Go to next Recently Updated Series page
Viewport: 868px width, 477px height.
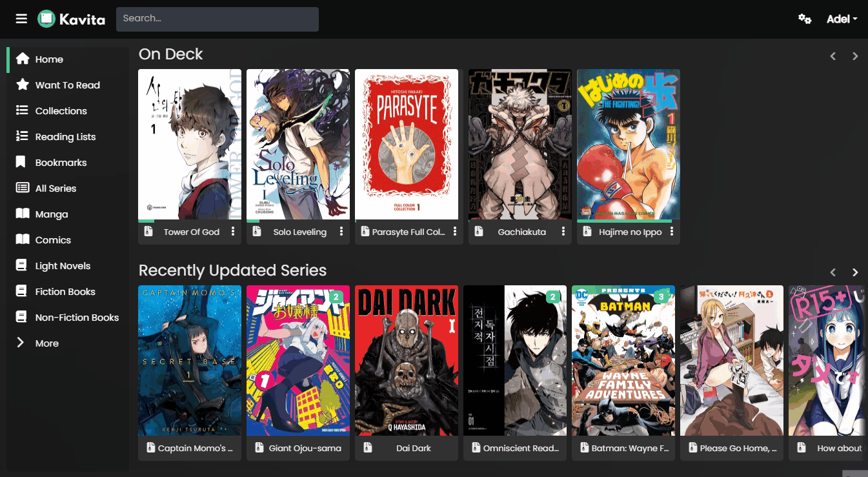pos(855,272)
